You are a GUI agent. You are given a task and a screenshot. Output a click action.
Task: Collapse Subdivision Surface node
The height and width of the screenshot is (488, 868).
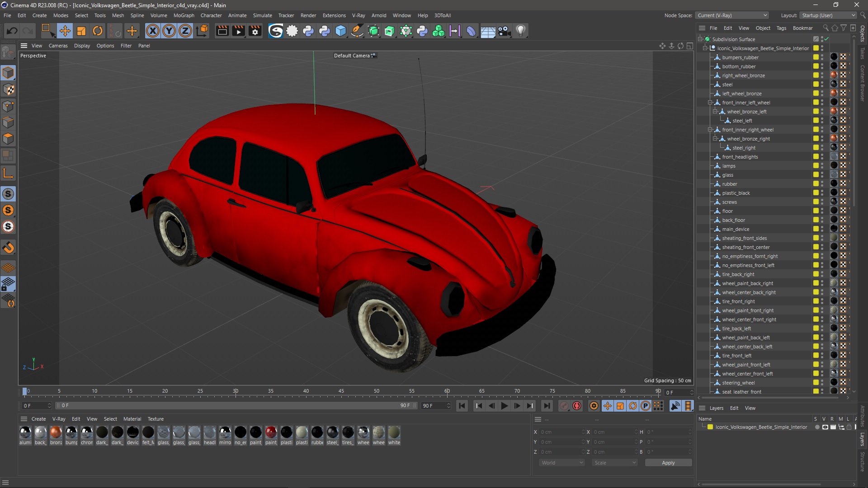[x=700, y=39]
